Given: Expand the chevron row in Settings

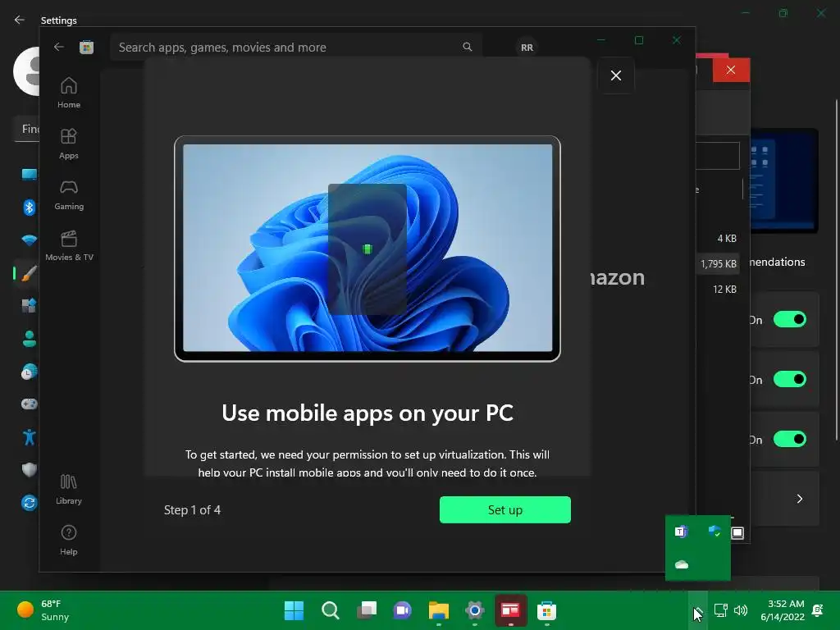Looking at the screenshot, I should point(799,499).
